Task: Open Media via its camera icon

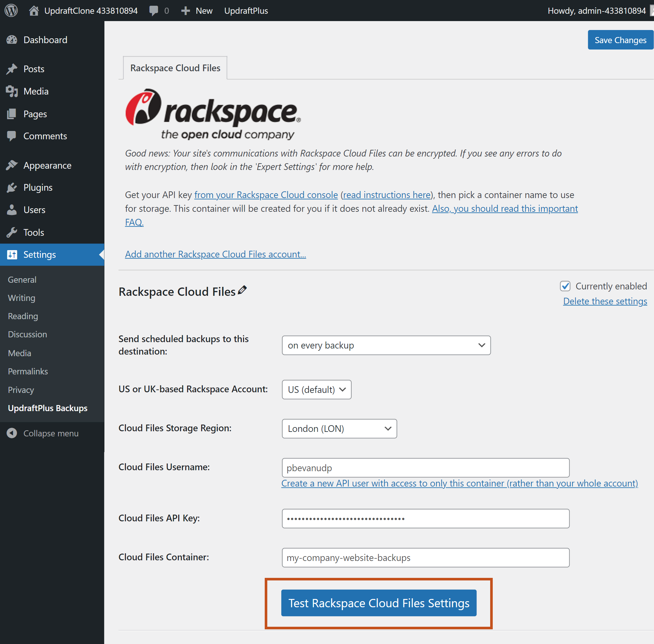Action: [x=12, y=91]
